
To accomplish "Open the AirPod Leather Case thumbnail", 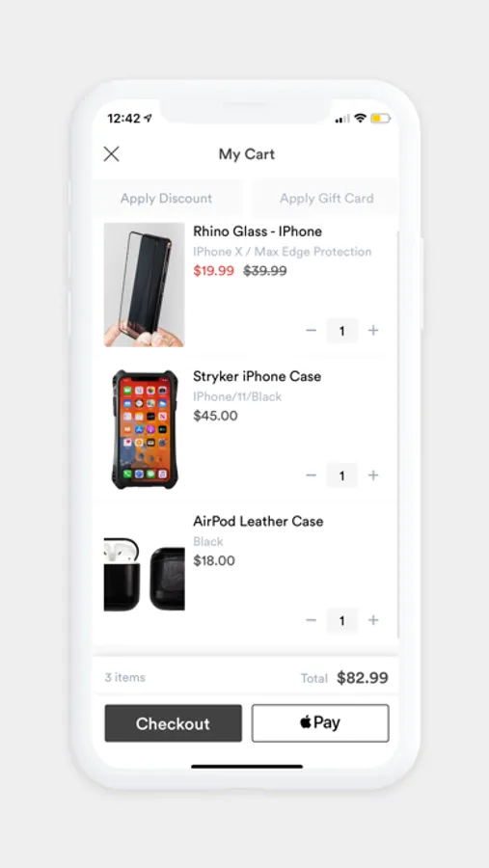I will coord(144,574).
